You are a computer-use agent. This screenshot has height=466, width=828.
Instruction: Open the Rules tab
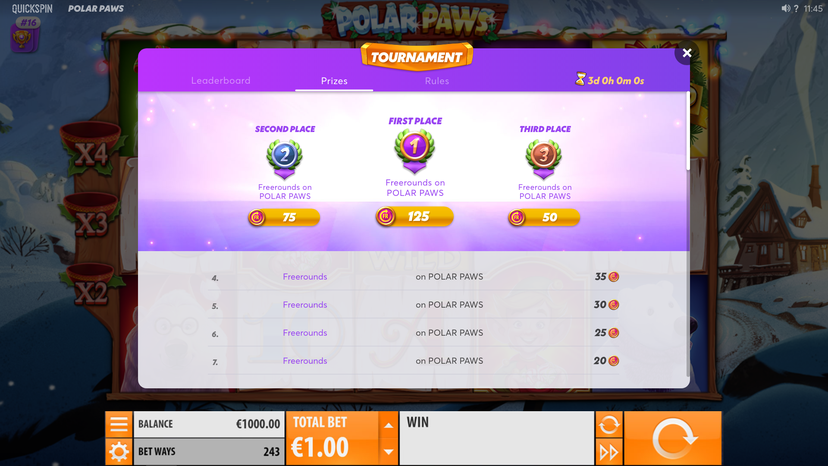[x=437, y=81]
